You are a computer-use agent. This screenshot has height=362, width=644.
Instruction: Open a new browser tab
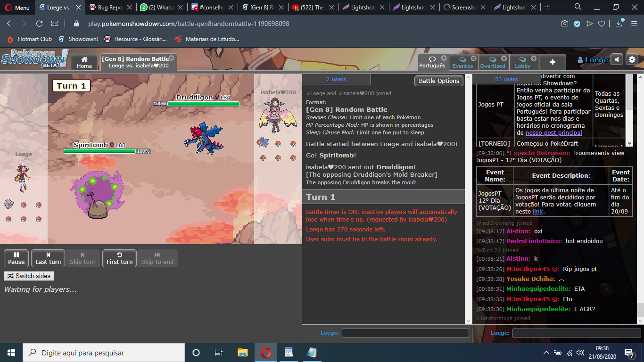coord(547,7)
